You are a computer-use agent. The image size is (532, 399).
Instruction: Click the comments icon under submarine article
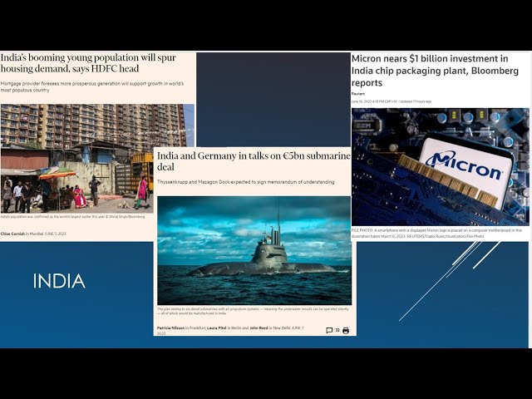click(329, 331)
